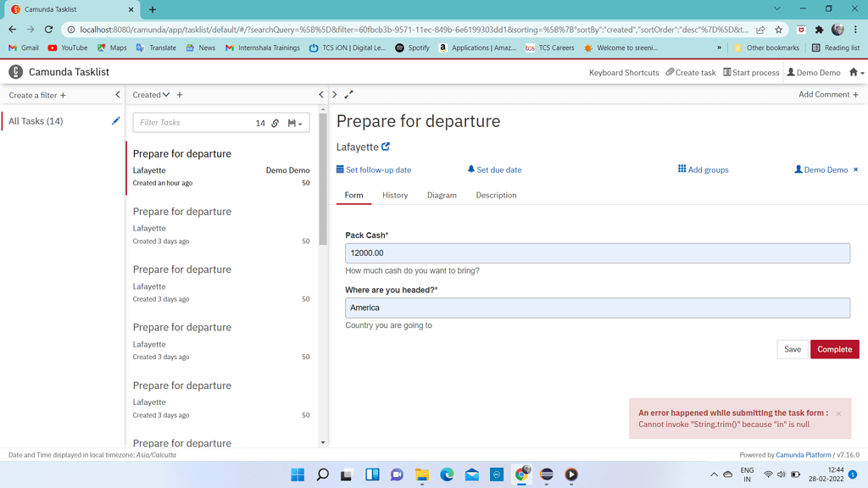Viewport: 868px width, 488px height.
Task: Add sorting criterion with plus icon
Action: pos(180,95)
